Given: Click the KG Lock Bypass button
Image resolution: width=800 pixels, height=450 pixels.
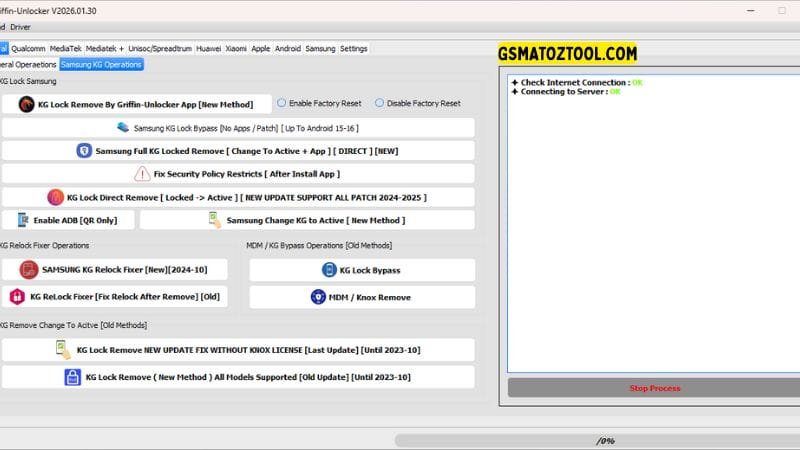Looking at the screenshot, I should point(362,270).
